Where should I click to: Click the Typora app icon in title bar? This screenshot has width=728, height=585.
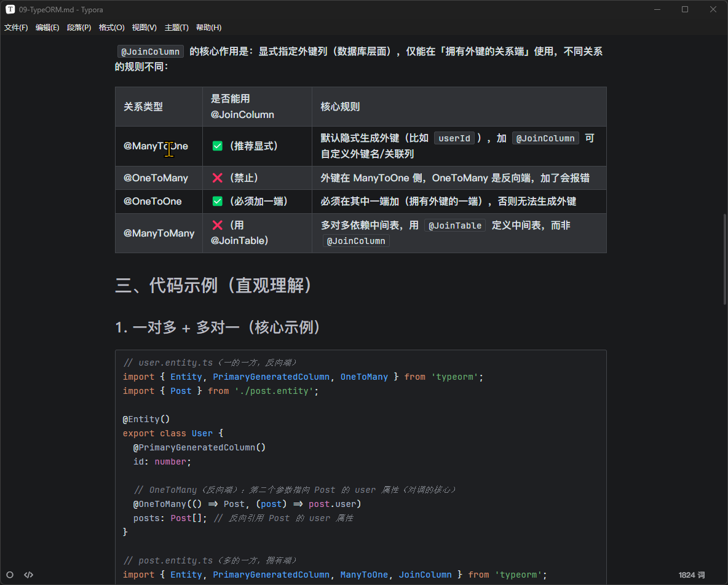coord(10,9)
